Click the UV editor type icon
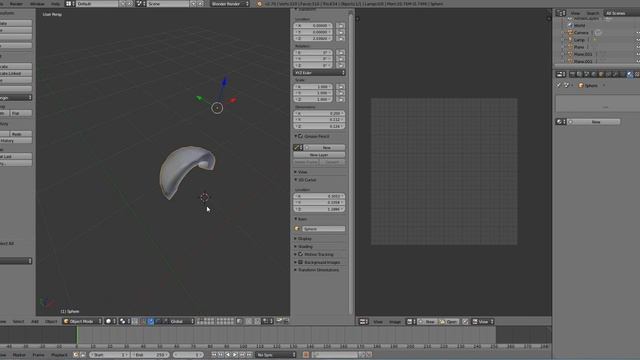 coord(363,322)
